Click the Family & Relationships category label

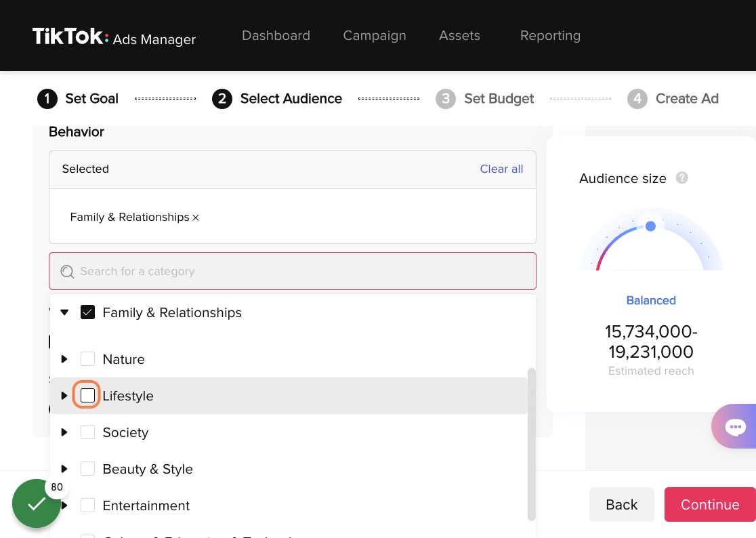click(x=172, y=313)
